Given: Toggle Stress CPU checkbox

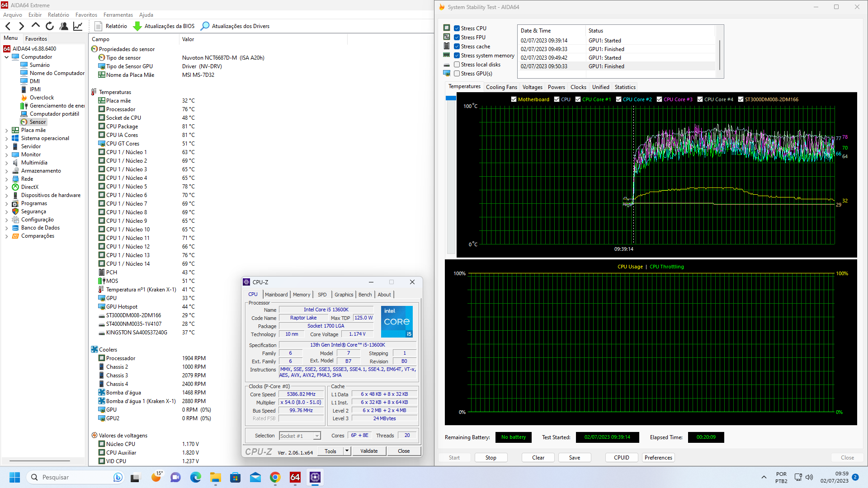Looking at the screenshot, I should [x=457, y=28].
